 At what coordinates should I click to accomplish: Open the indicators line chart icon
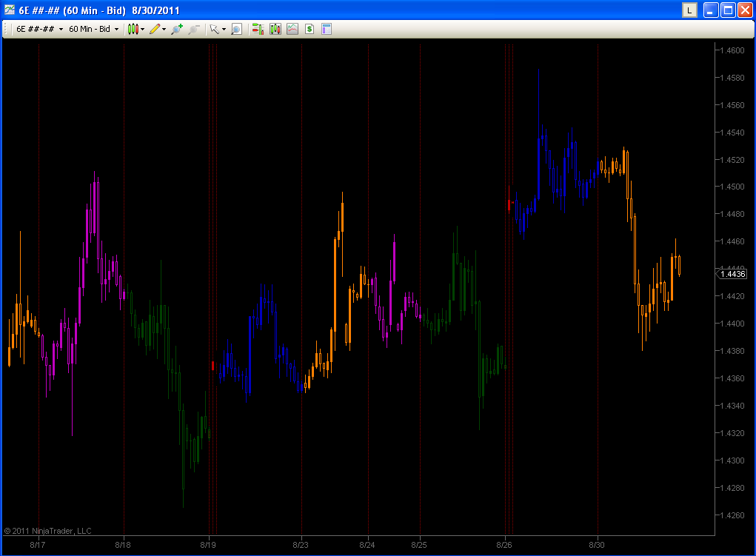[x=292, y=29]
